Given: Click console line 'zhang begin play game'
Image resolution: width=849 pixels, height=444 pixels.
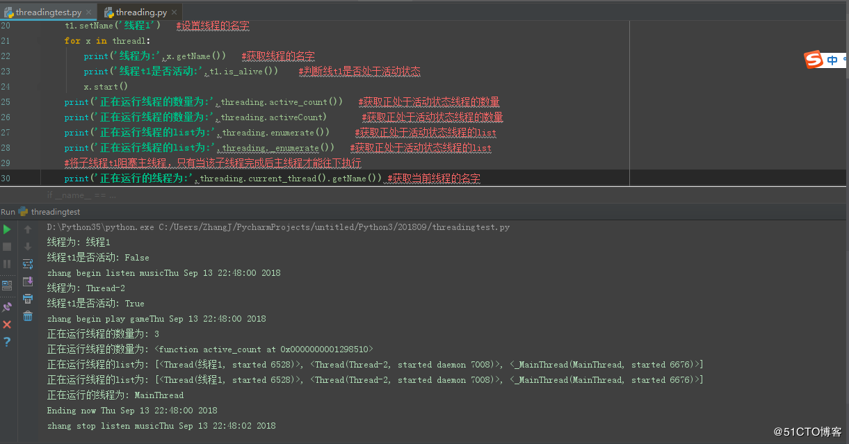Looking at the screenshot, I should pyautogui.click(x=156, y=319).
